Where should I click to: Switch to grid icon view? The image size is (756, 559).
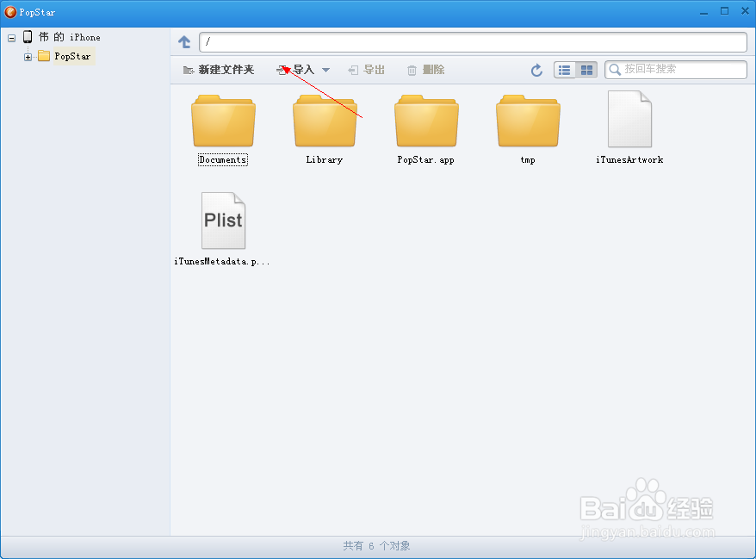tap(586, 71)
